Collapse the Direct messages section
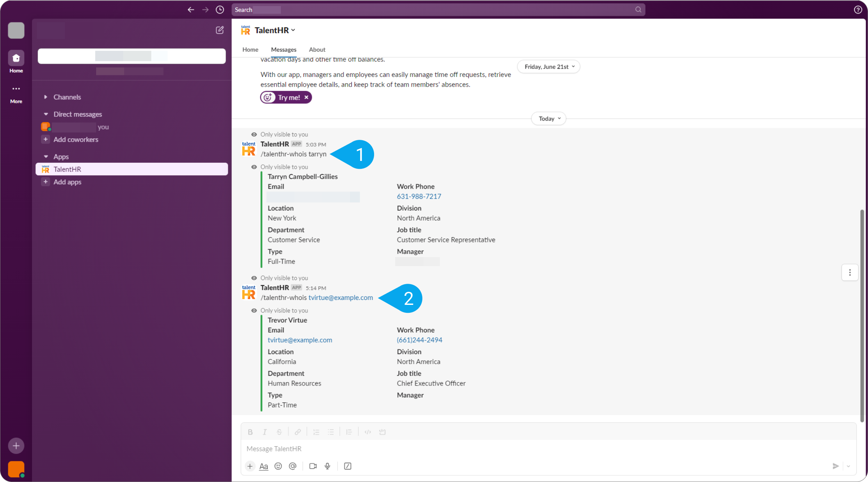The height and width of the screenshot is (482, 868). [x=46, y=114]
